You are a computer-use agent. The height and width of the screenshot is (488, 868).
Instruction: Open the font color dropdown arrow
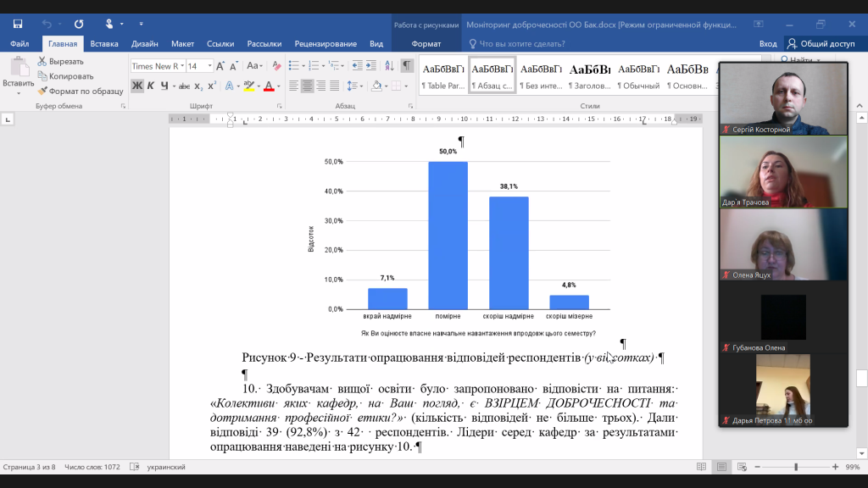(x=278, y=86)
